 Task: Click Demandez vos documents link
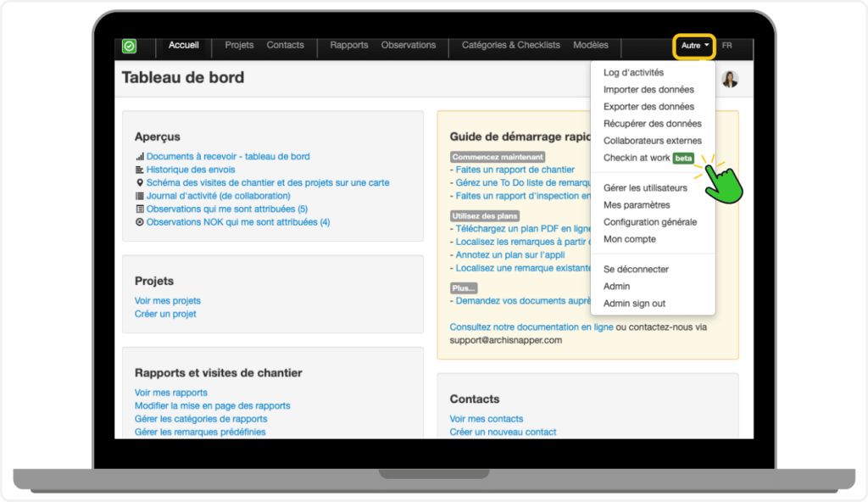coord(522,301)
